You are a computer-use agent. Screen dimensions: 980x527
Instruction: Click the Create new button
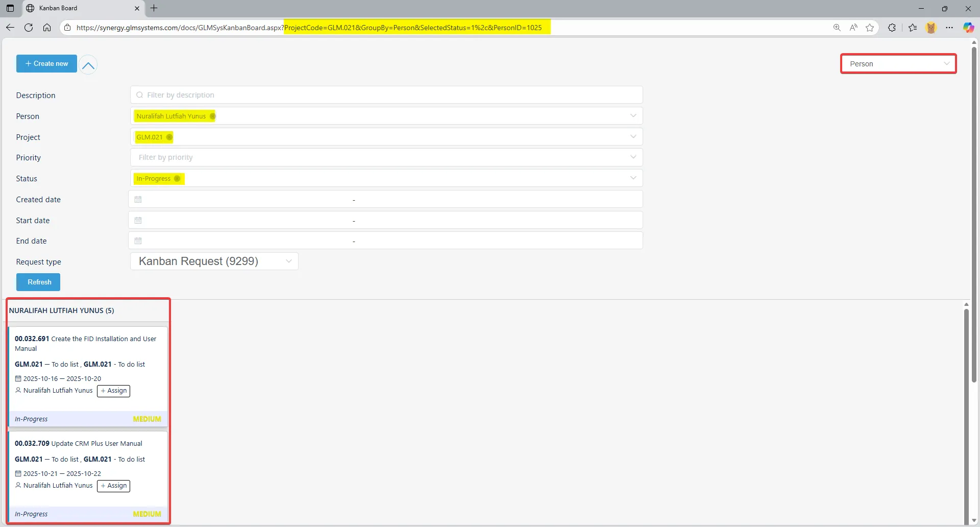(46, 64)
